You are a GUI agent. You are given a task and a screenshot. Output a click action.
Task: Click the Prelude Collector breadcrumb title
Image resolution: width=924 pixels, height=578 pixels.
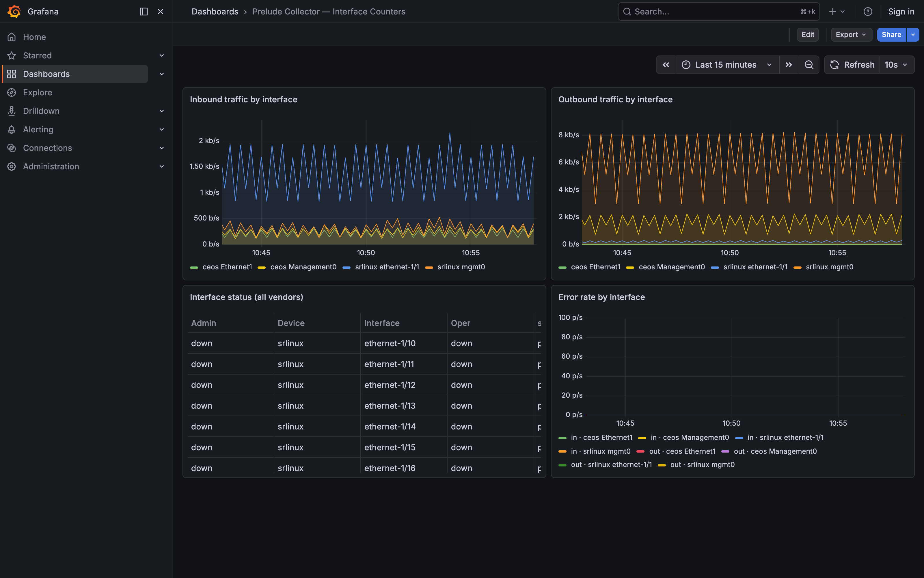(329, 12)
